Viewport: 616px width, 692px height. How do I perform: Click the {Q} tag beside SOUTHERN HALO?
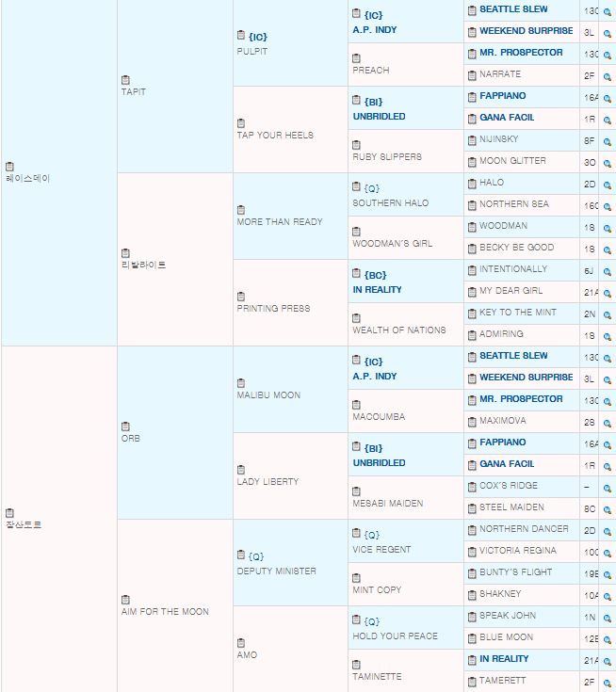[371, 188]
